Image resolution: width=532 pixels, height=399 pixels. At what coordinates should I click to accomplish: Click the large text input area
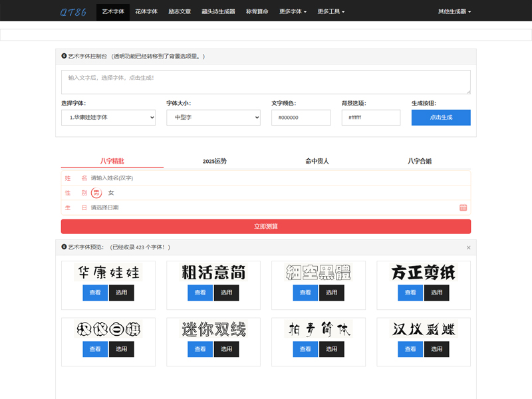pyautogui.click(x=265, y=82)
